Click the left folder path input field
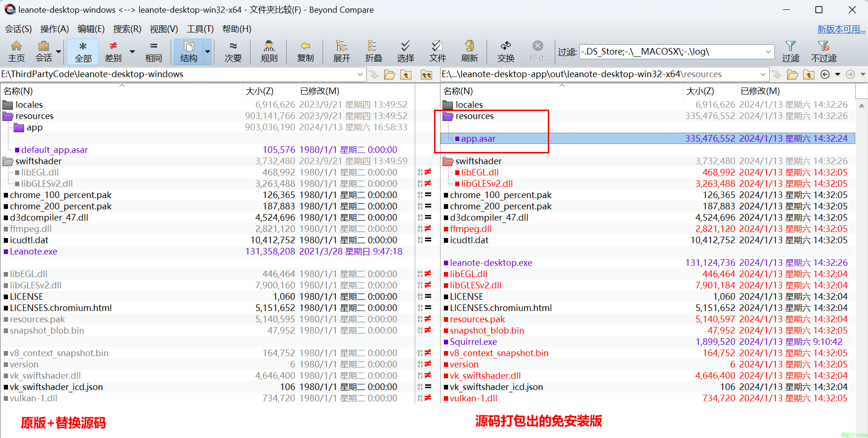This screenshot has width=868, height=438. click(178, 74)
